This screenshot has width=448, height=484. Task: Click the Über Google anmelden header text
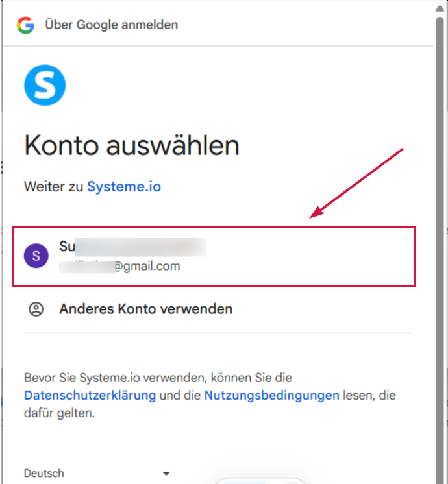click(x=112, y=25)
